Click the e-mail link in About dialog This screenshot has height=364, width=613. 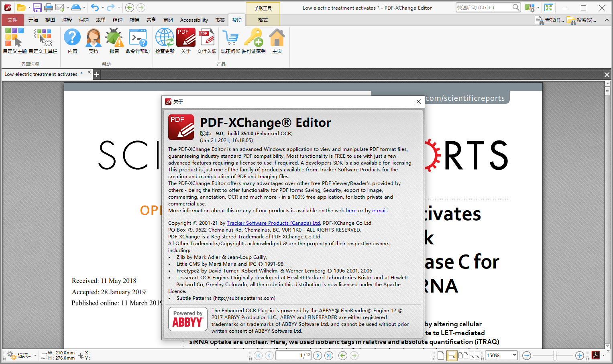click(x=379, y=210)
